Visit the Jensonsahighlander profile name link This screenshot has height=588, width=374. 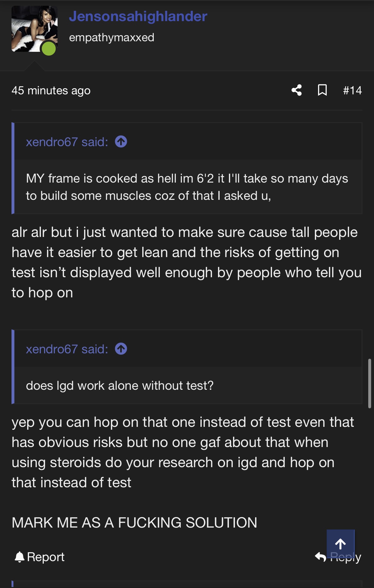(x=138, y=16)
